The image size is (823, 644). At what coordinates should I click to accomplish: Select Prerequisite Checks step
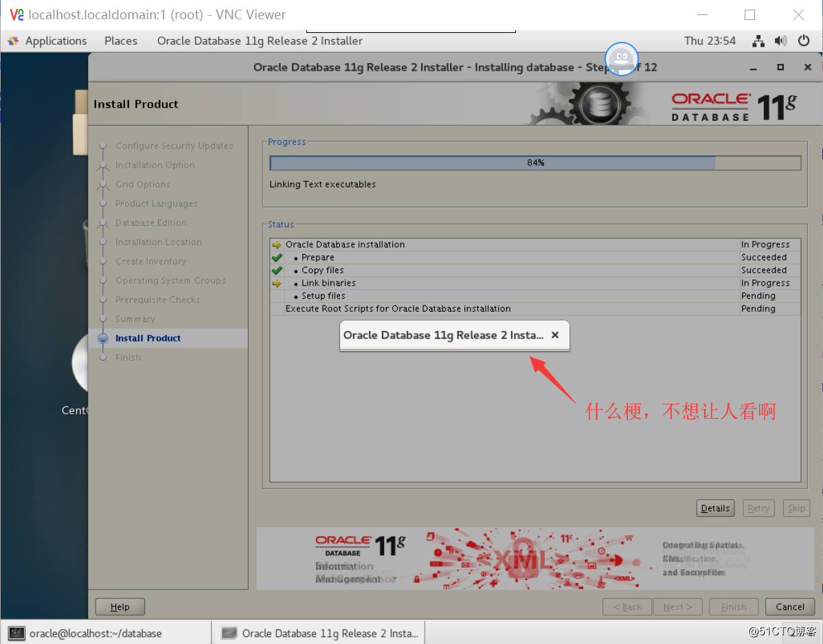(x=157, y=300)
